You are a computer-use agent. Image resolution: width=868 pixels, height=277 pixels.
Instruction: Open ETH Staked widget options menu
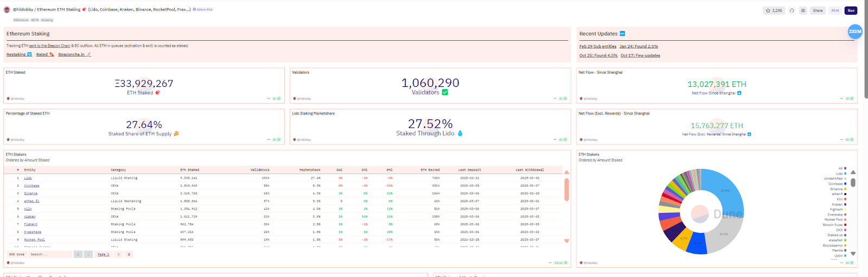pyautogui.click(x=269, y=99)
